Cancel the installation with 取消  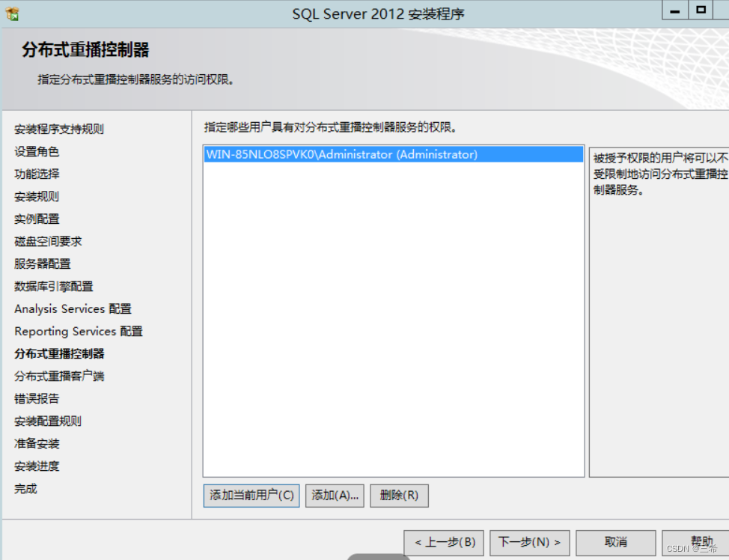tap(615, 542)
